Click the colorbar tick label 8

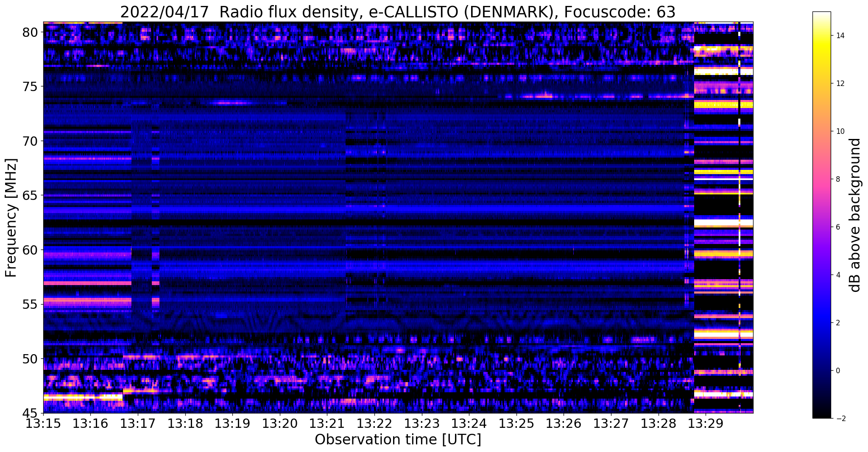[837, 179]
